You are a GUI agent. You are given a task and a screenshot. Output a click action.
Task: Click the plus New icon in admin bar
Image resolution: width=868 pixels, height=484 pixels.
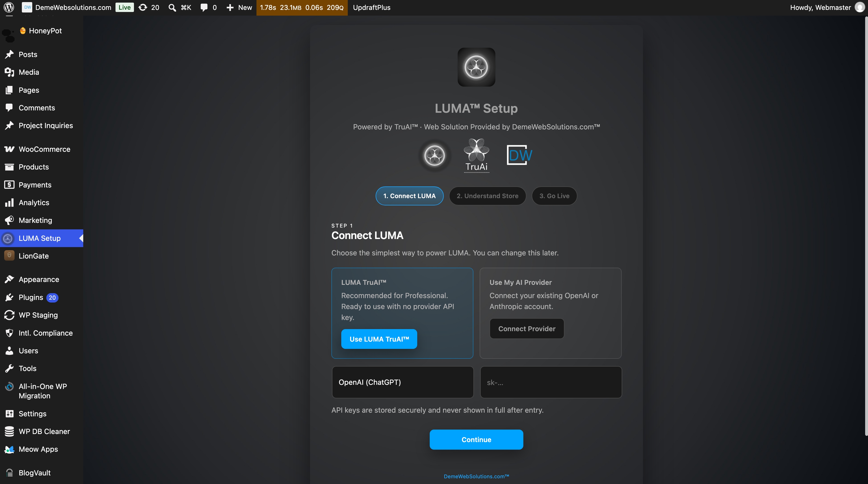point(230,8)
